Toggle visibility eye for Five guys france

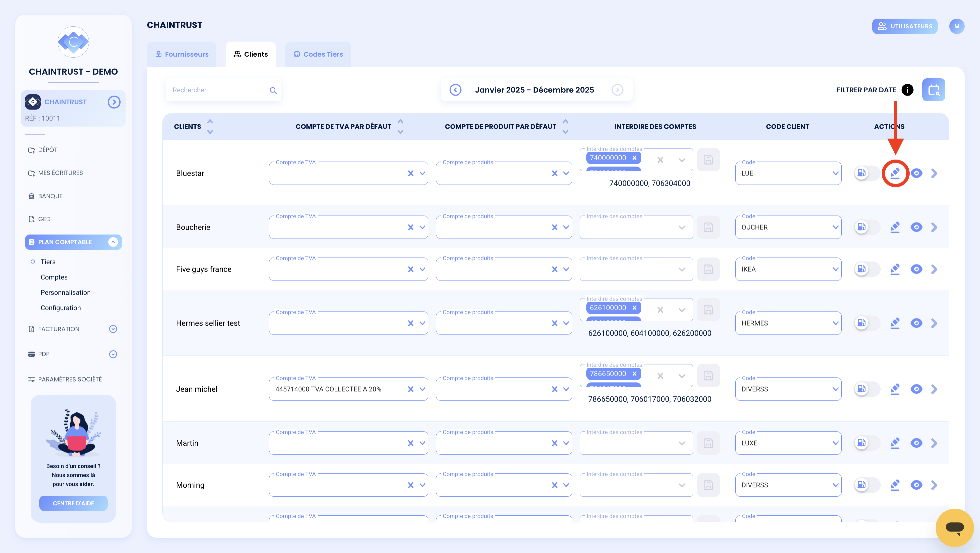[916, 269]
